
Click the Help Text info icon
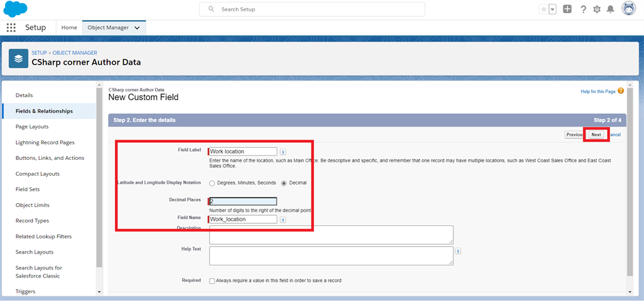pos(458,251)
